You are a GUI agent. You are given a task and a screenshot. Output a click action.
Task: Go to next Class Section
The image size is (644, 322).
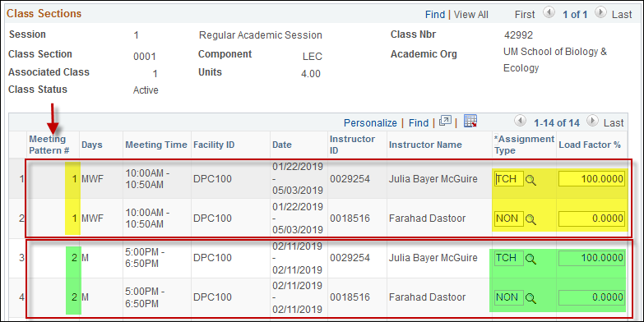600,13
